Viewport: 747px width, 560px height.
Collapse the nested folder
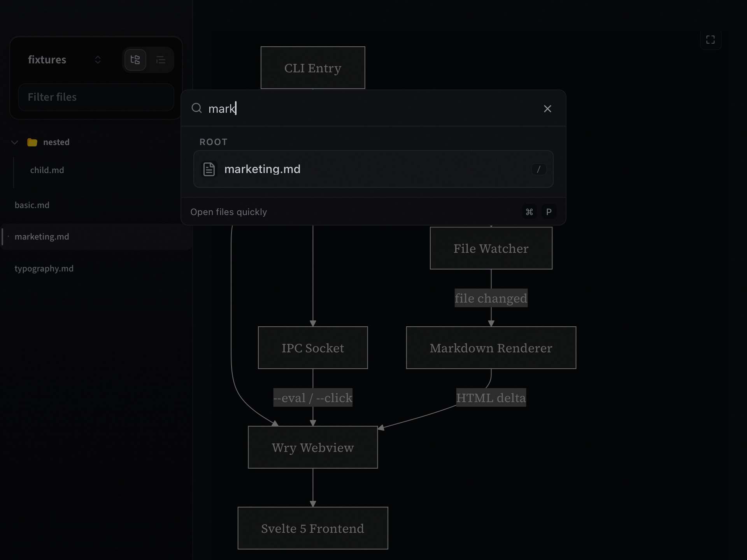click(14, 142)
